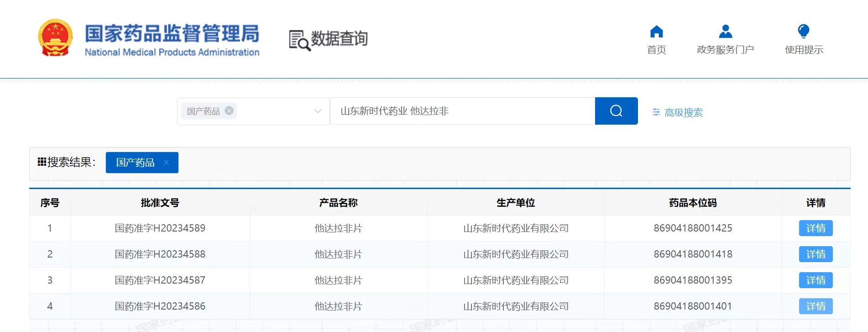View 详情 for 国药准字H20234587
Screen dimensions: 868x332
coord(816,280)
